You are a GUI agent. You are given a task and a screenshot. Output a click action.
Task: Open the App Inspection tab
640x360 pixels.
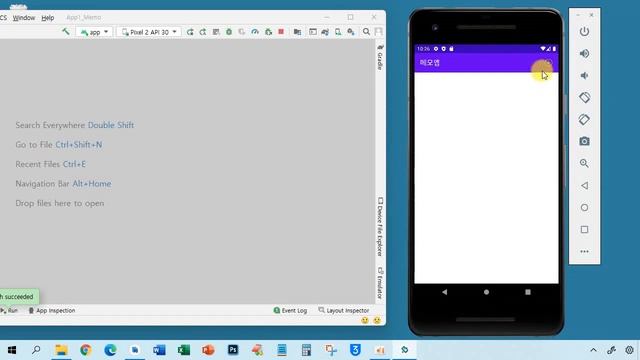(x=52, y=311)
